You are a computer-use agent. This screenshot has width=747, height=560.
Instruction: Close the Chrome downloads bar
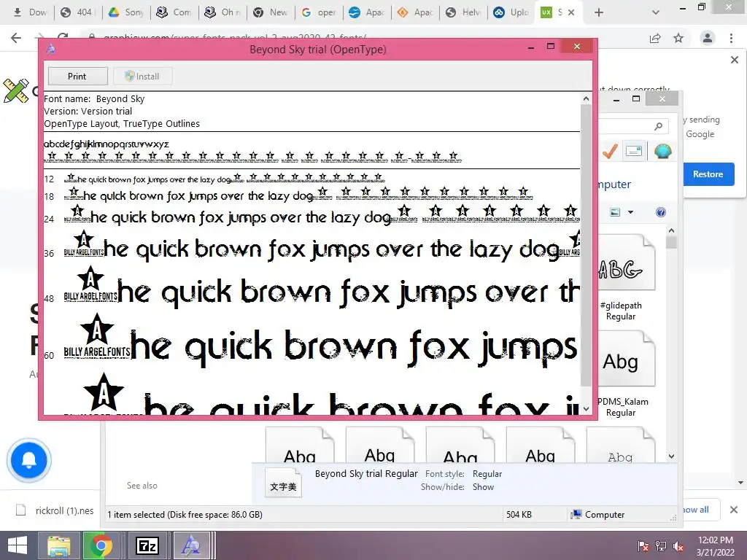click(x=734, y=510)
